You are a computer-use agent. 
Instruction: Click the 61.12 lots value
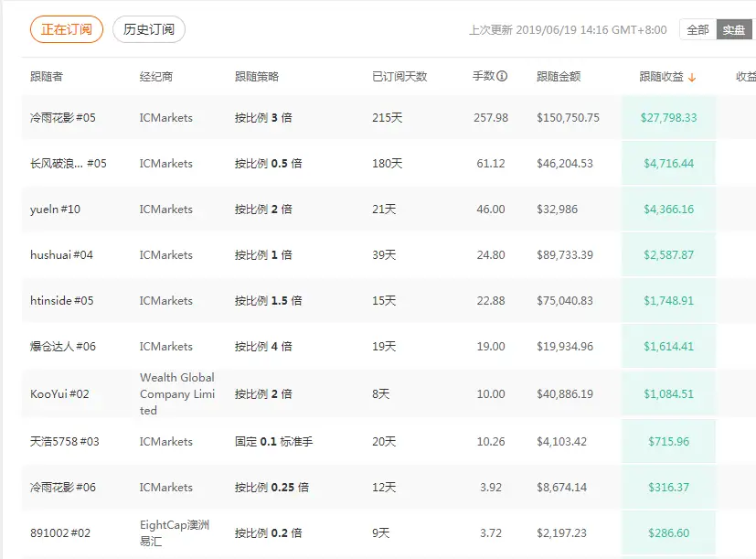[x=491, y=164]
